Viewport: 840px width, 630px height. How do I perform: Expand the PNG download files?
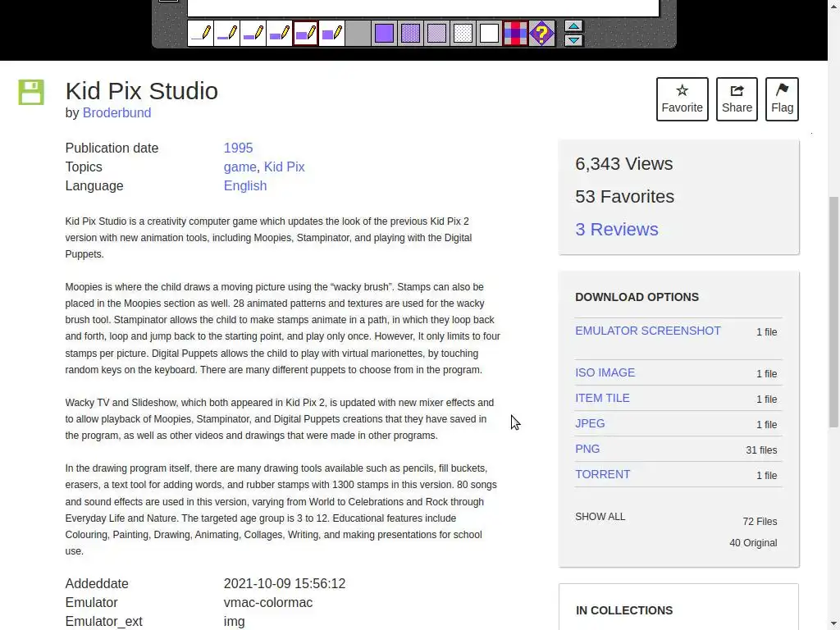[x=587, y=449]
